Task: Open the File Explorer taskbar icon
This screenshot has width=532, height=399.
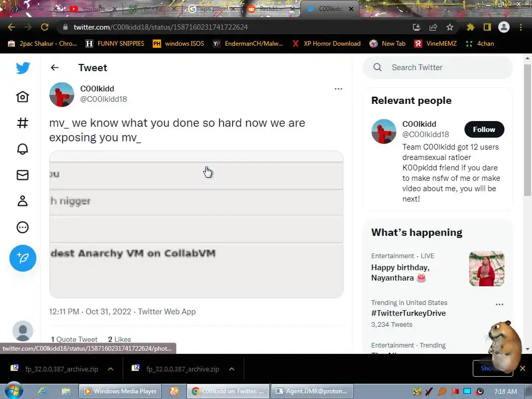Action: click(x=65, y=391)
